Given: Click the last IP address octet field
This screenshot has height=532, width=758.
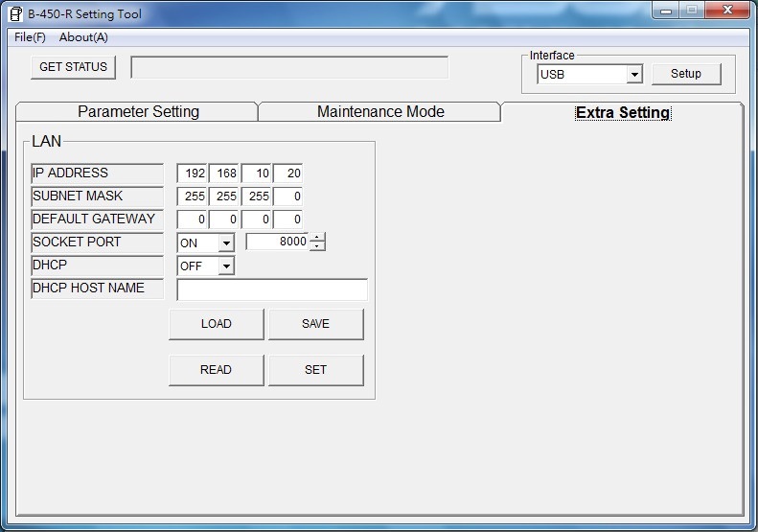Looking at the screenshot, I should [x=288, y=173].
